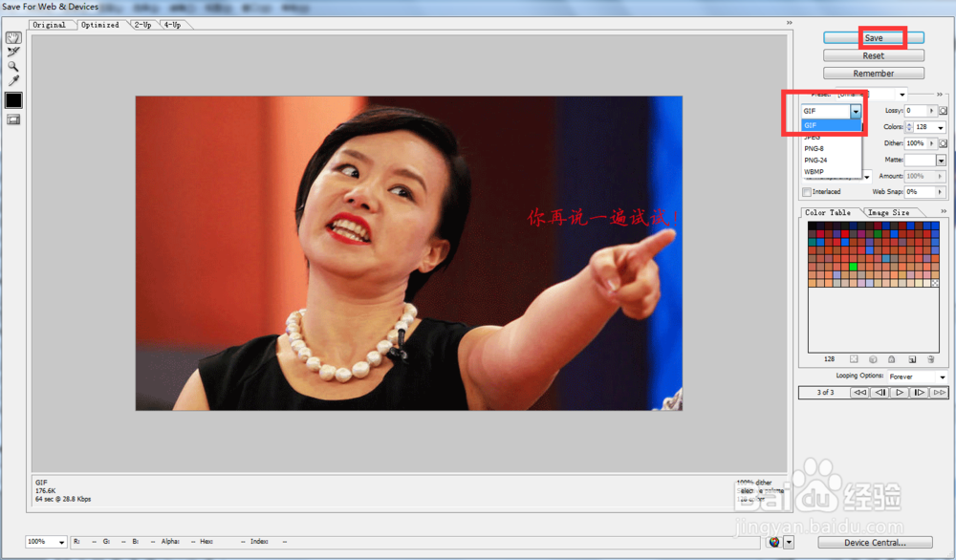This screenshot has width=956, height=560.
Task: Switch to the 4-Up tab
Action: [x=172, y=25]
